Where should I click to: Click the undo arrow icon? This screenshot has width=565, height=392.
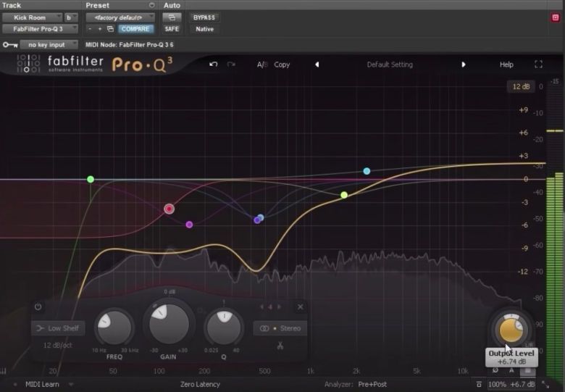point(213,64)
